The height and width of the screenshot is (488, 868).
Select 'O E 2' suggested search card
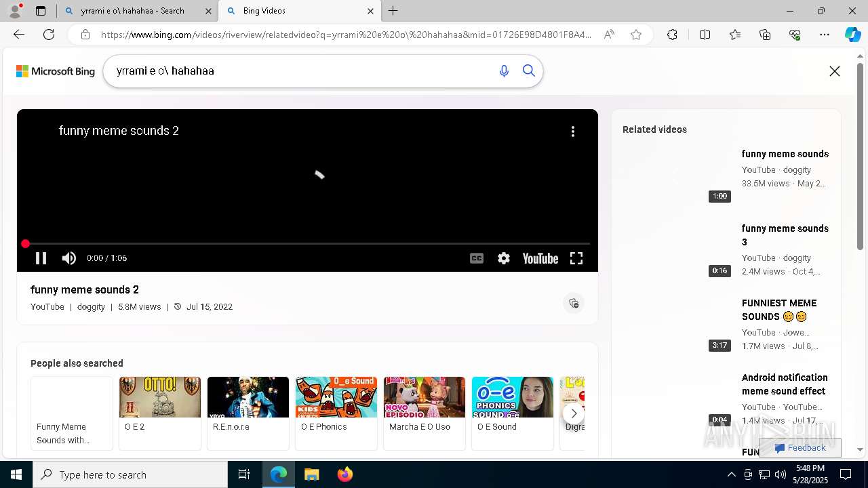tap(160, 413)
